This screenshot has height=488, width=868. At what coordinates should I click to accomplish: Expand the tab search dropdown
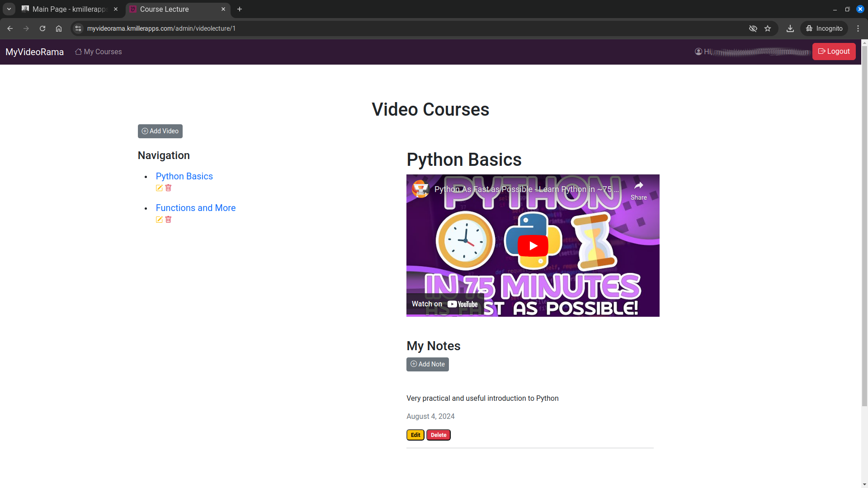click(9, 9)
